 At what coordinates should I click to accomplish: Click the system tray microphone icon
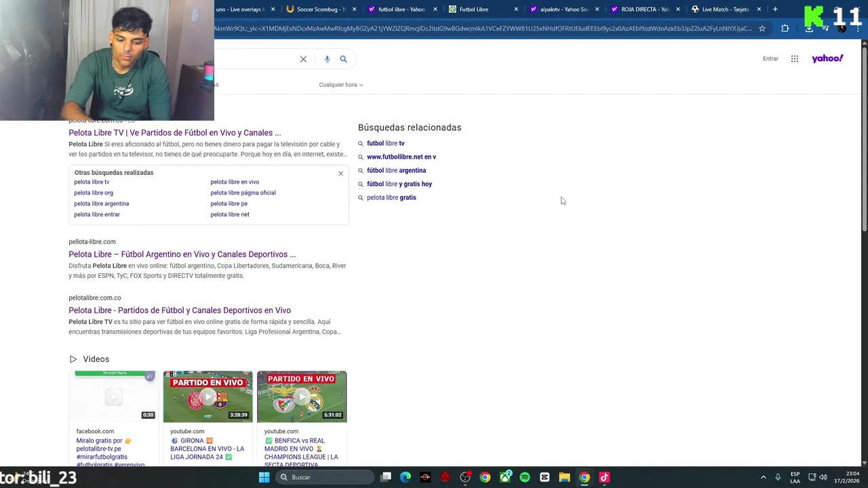[x=778, y=477]
